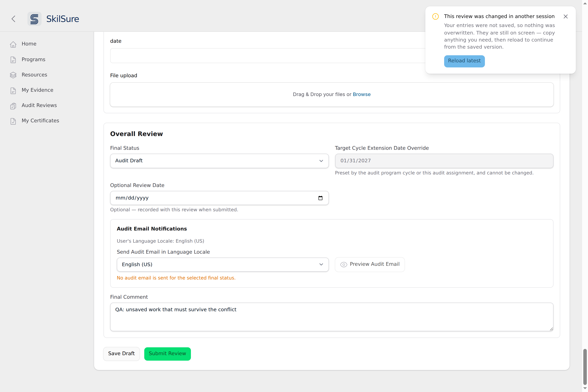Click the scrollbar up arrow
Screen dimensions: 588x392
[585, 3]
